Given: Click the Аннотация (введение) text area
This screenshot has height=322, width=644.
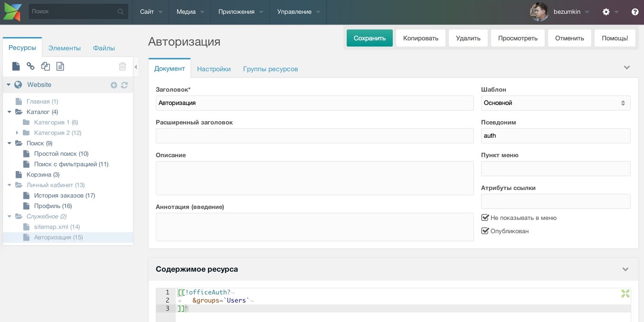Looking at the screenshot, I should pyautogui.click(x=314, y=227).
